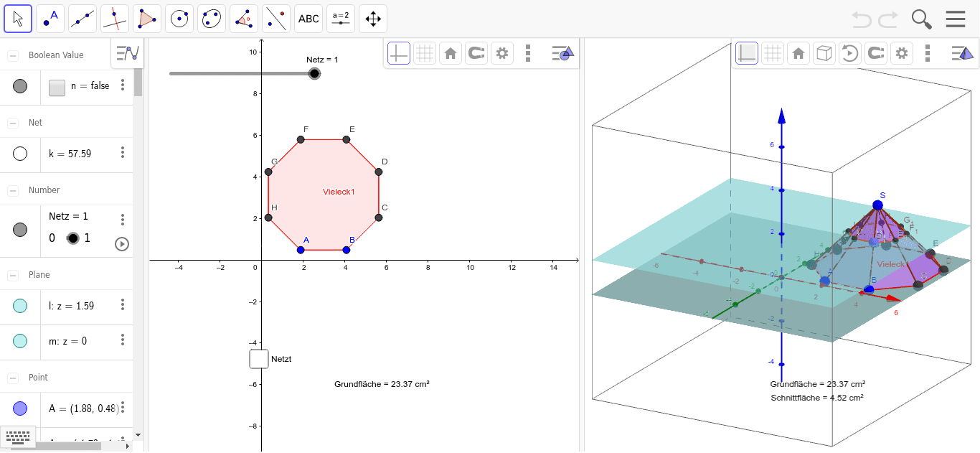Select the Move Graphics View tool
This screenshot has height=453, width=980.
tap(373, 19)
